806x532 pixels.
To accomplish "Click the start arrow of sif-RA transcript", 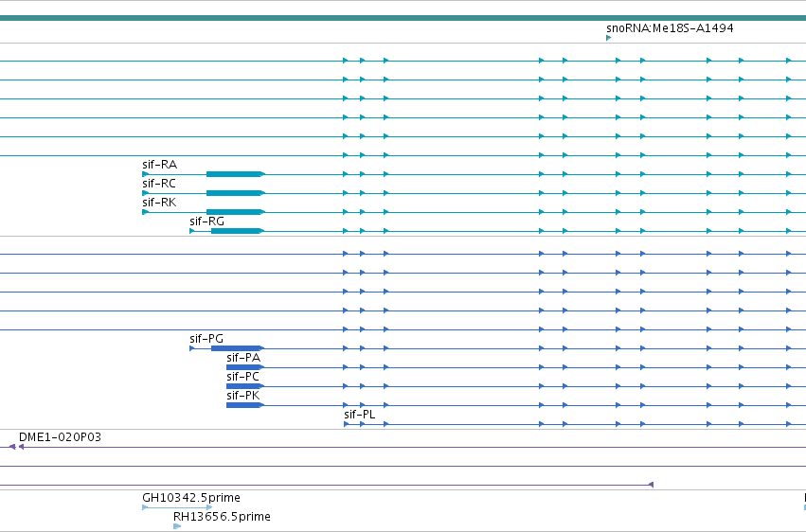I will pos(146,174).
